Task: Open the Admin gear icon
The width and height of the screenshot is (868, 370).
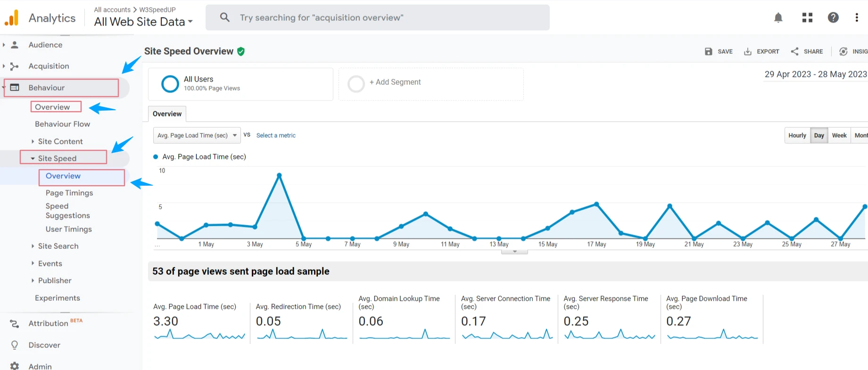Action: click(x=15, y=366)
